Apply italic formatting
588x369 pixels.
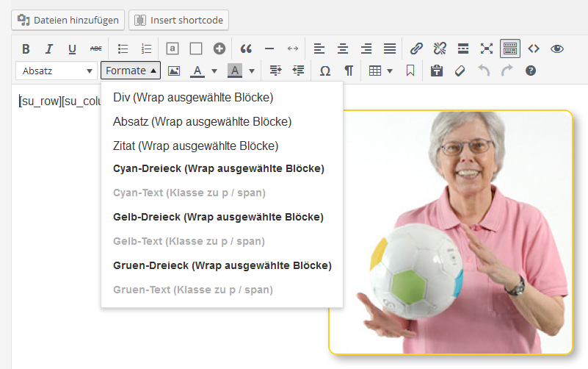(49, 49)
